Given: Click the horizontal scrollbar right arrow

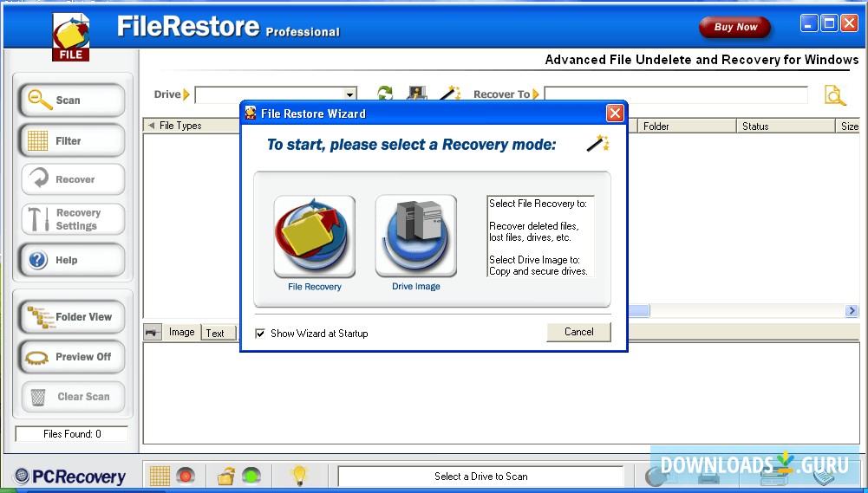Looking at the screenshot, I should [x=852, y=311].
